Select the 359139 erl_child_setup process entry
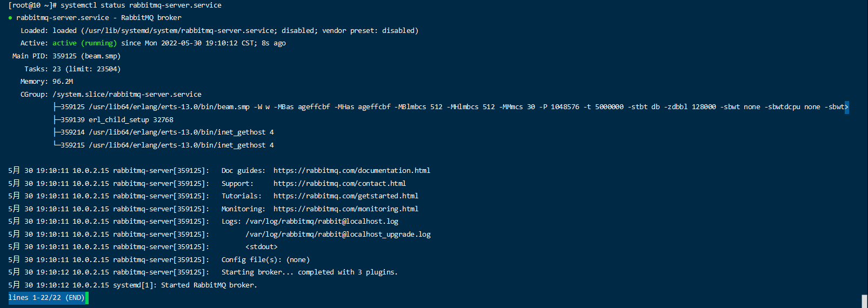The image size is (868, 308). [117, 120]
